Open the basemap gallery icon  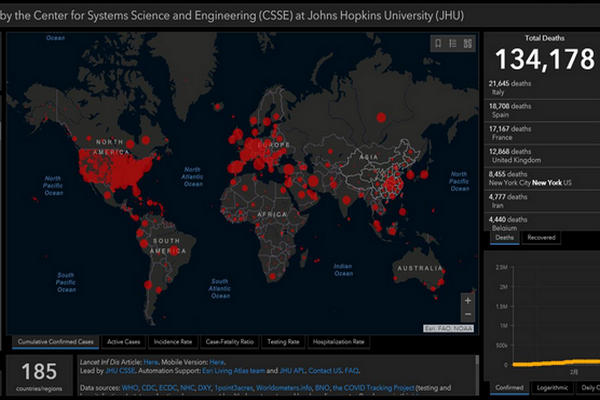tap(468, 43)
